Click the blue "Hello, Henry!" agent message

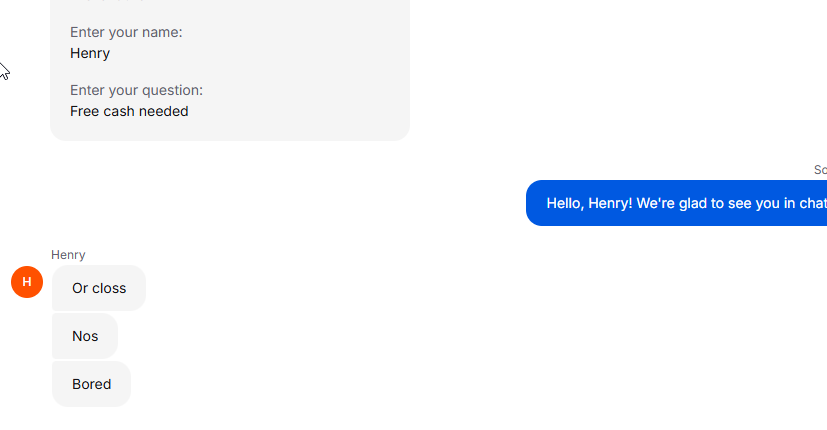click(x=676, y=203)
